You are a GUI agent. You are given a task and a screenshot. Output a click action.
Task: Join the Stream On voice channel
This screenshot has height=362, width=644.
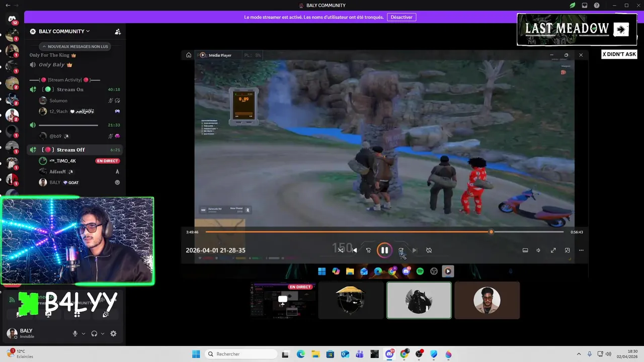(x=75, y=89)
